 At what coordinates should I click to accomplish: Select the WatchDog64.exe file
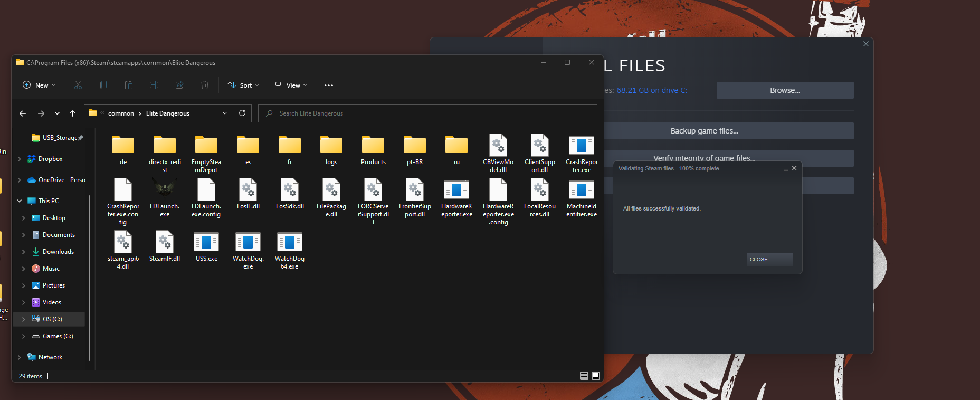290,251
